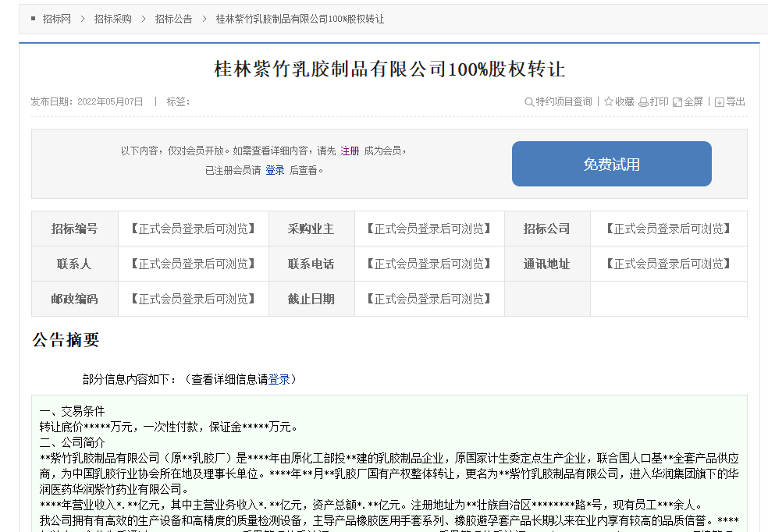Click the 招标编号 table header cell
The image size is (768, 532).
(75, 229)
